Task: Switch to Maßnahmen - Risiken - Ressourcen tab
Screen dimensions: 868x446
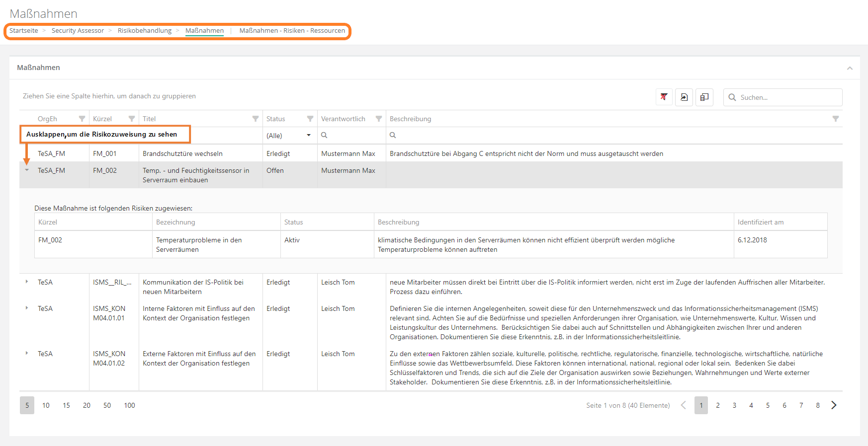Action: coord(292,31)
